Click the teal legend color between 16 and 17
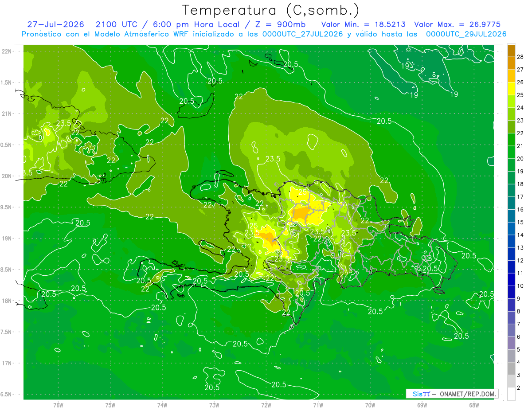The height and width of the screenshot is (411, 532). pos(511,204)
